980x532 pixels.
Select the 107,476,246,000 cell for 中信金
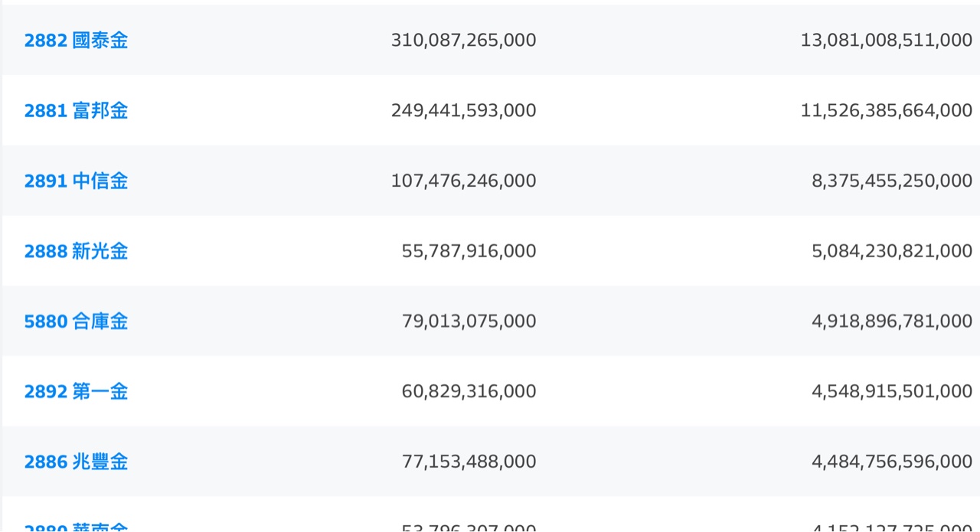[463, 181]
